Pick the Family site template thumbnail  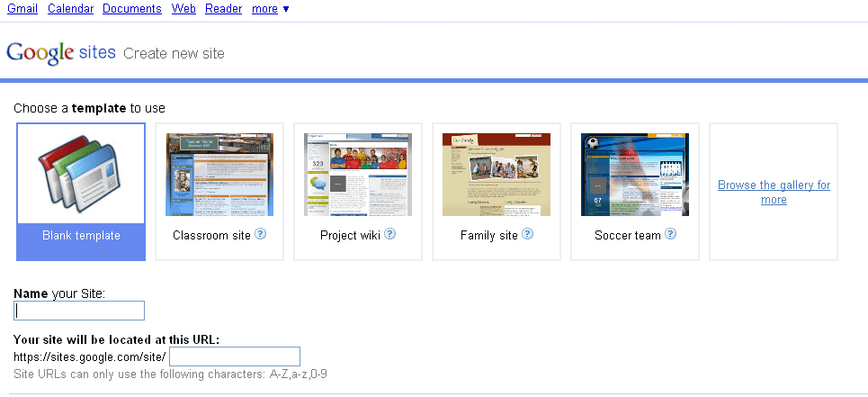(x=497, y=175)
